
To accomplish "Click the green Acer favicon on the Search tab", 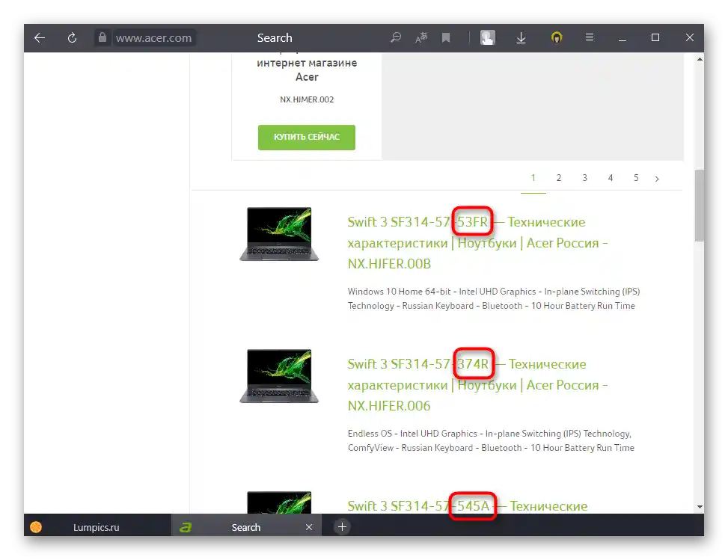I will tap(186, 527).
